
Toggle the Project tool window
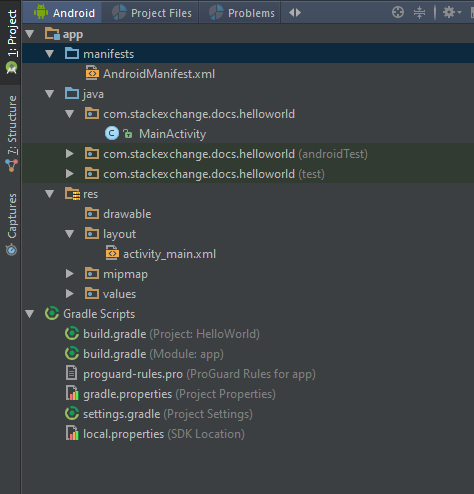pyautogui.click(x=12, y=42)
